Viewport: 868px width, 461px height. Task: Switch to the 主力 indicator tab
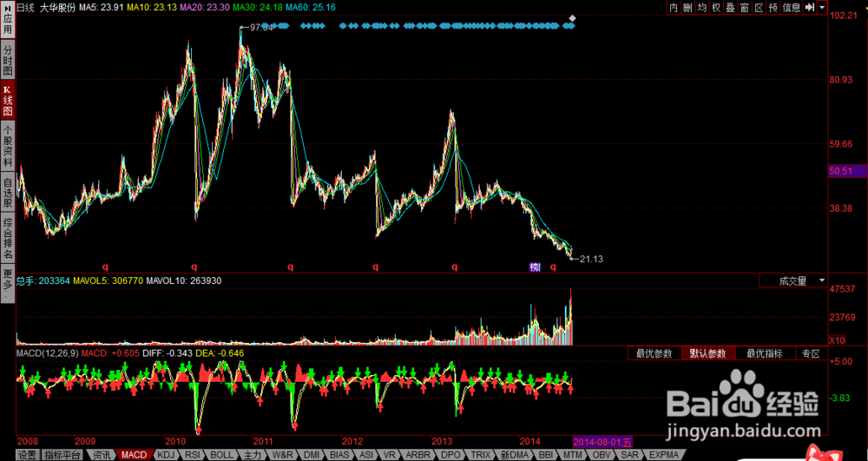[252, 456]
